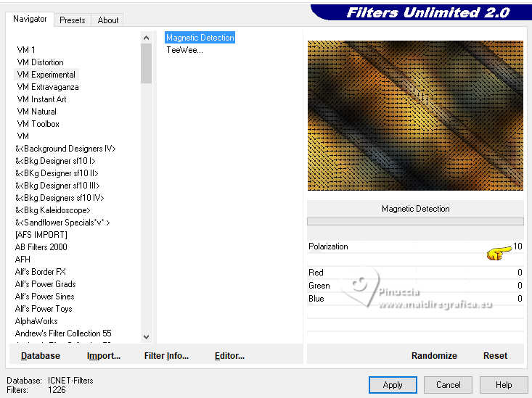The image size is (532, 398).
Task: Select VM Toolbox category
Action: coord(38,124)
